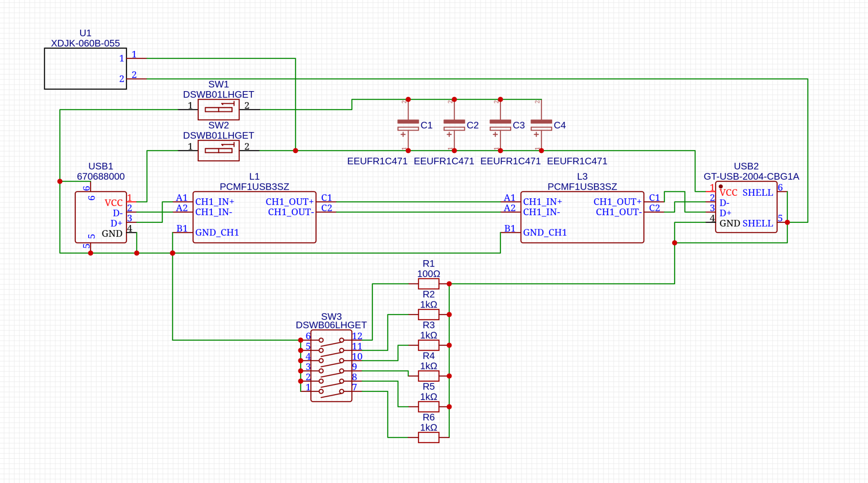Click the SW2 DSWB01LHGET switch symbol

(219, 151)
